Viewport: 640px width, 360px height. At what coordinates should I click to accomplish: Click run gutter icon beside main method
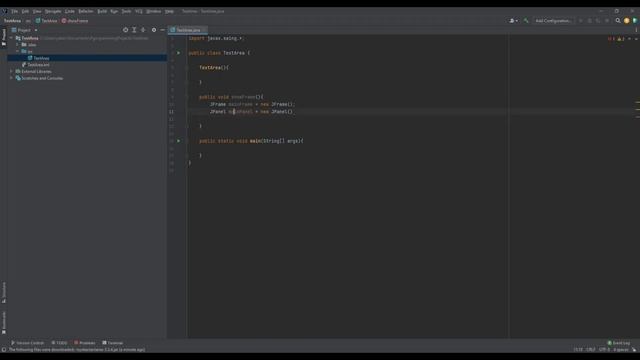tap(178, 141)
